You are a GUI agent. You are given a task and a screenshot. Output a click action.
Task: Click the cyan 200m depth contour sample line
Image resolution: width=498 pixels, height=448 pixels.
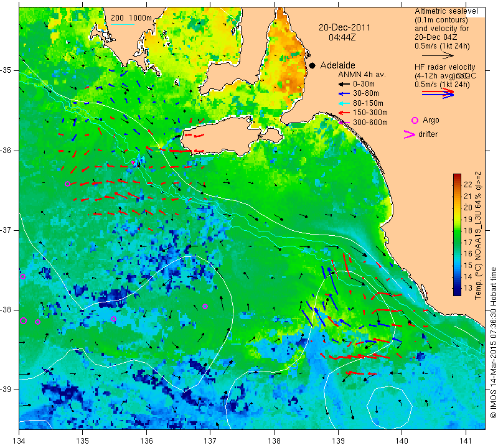pyautogui.click(x=122, y=24)
